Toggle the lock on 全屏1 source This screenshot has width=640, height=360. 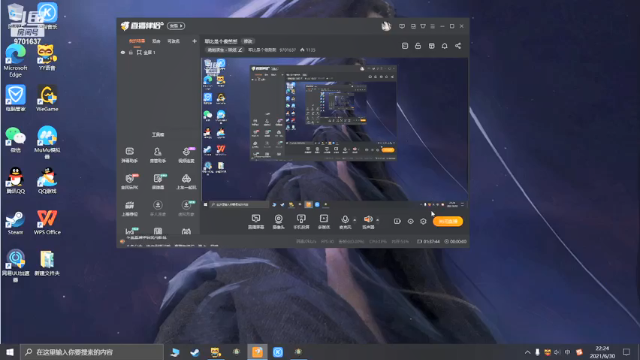(x=131, y=53)
